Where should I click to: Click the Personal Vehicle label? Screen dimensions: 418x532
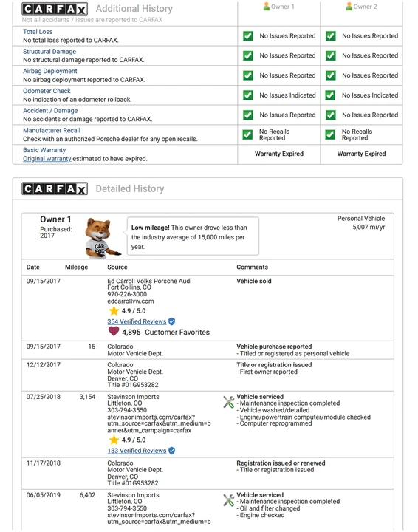click(361, 219)
